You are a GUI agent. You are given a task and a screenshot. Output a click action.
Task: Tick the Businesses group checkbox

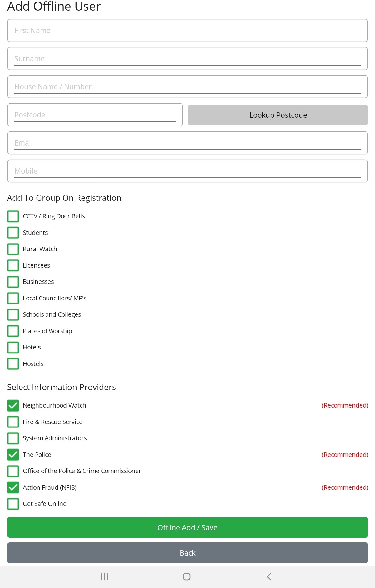(x=13, y=282)
